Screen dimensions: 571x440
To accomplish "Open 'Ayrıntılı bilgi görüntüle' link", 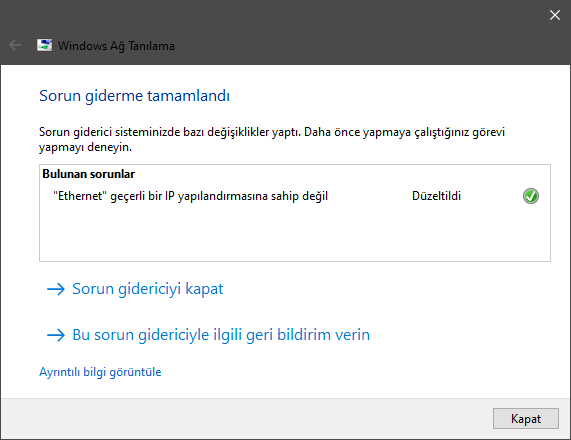I will click(x=100, y=372).
